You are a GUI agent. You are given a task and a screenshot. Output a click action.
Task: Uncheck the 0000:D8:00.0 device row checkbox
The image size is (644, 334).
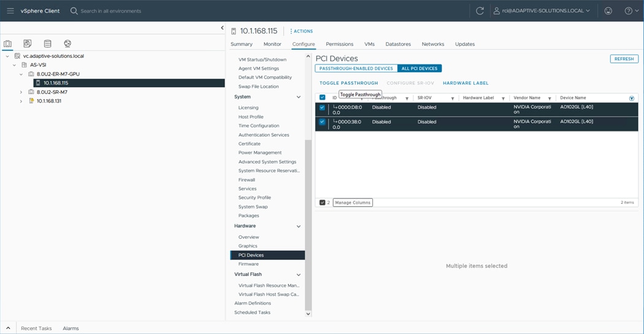[x=323, y=107]
